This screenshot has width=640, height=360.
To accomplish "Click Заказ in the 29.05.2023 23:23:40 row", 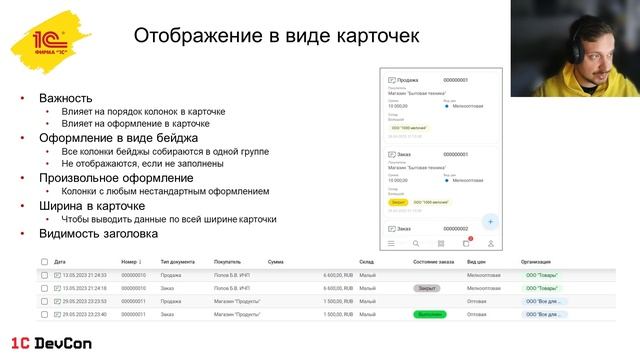I will click(x=167, y=315).
